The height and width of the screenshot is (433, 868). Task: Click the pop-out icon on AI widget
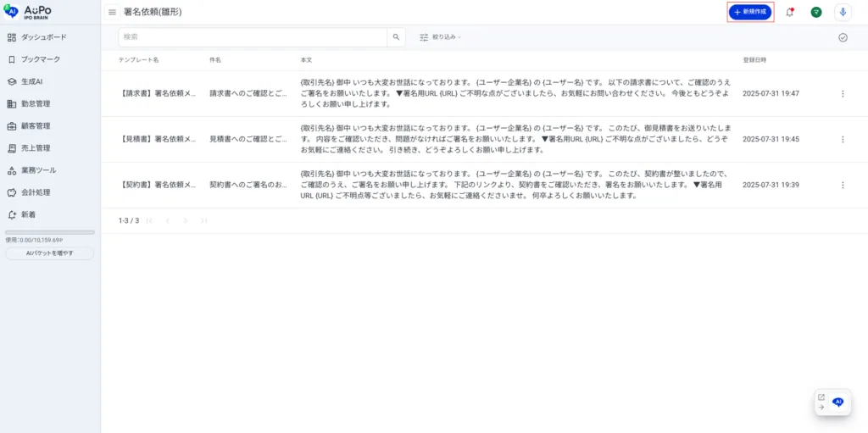pyautogui.click(x=821, y=397)
